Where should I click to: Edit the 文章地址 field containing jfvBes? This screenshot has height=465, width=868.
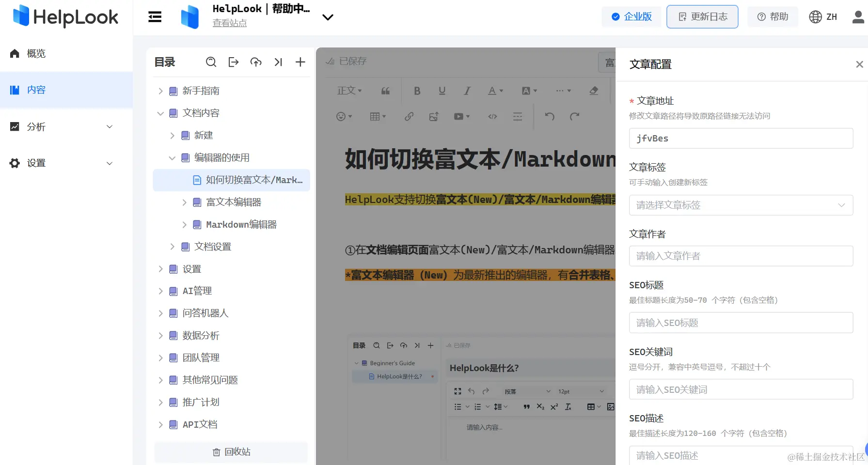tap(741, 139)
